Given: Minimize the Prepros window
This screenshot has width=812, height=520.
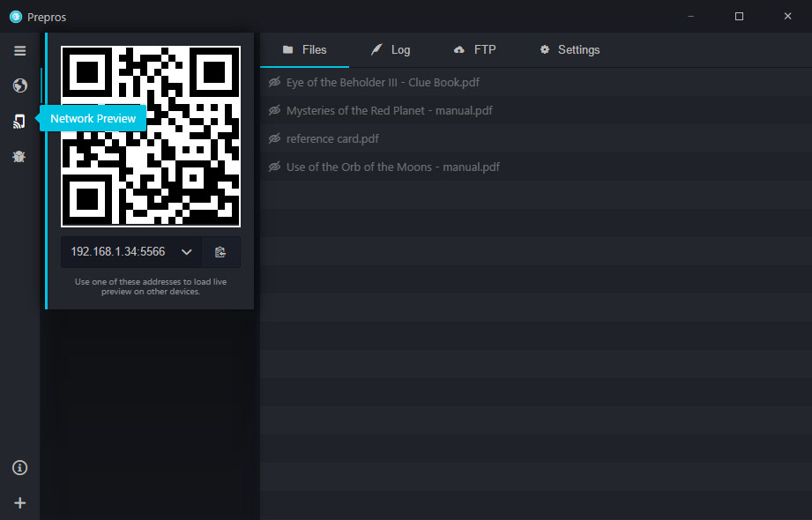Looking at the screenshot, I should 691,17.
